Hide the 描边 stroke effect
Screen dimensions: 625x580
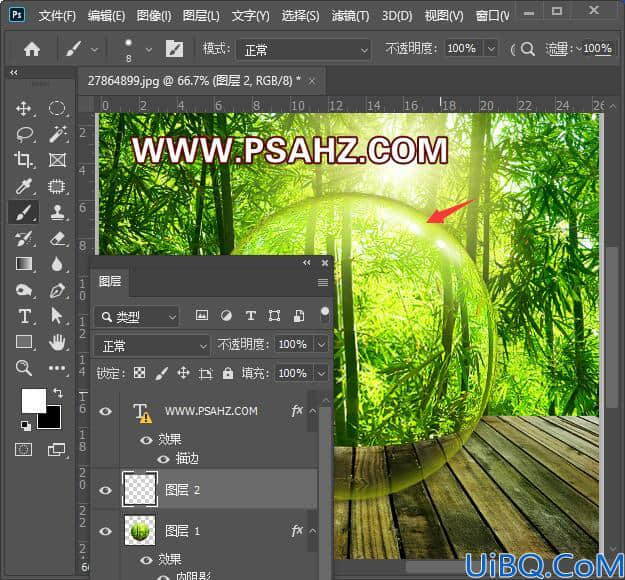tap(163, 459)
